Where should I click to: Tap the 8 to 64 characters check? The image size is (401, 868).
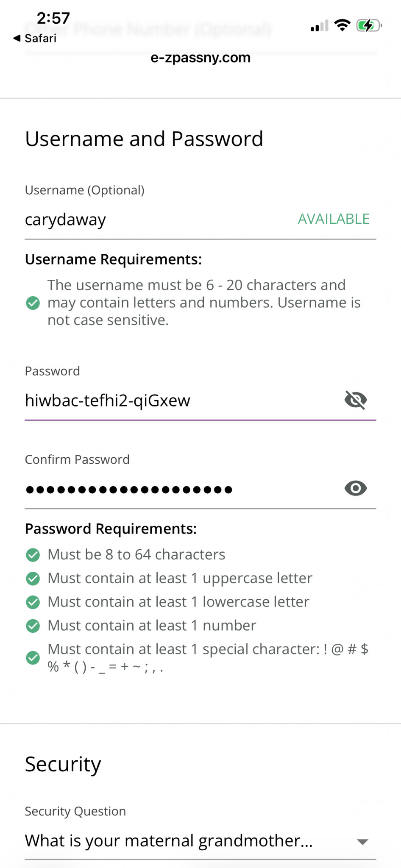click(x=33, y=555)
